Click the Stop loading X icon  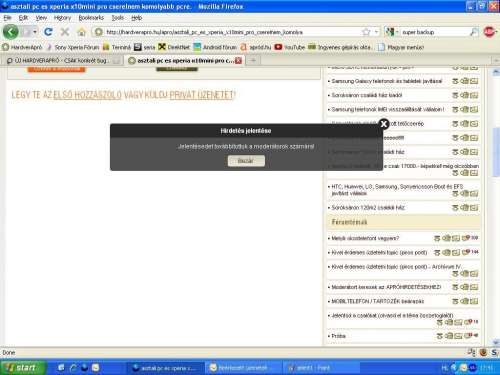point(65,32)
